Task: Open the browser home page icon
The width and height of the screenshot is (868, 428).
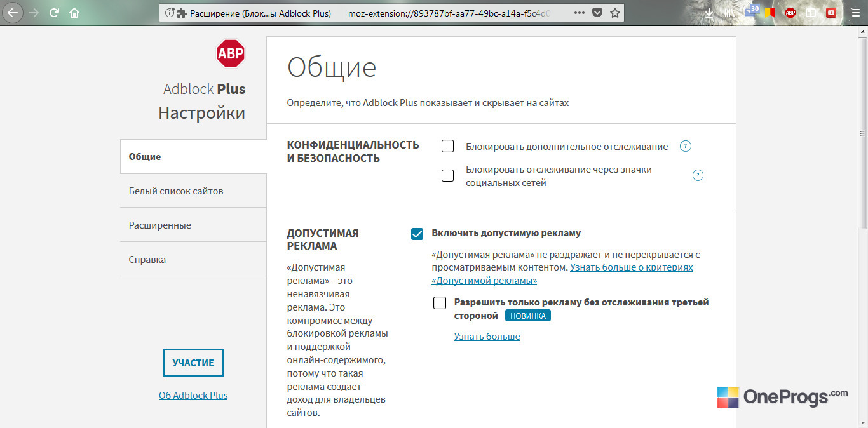Action: point(74,12)
